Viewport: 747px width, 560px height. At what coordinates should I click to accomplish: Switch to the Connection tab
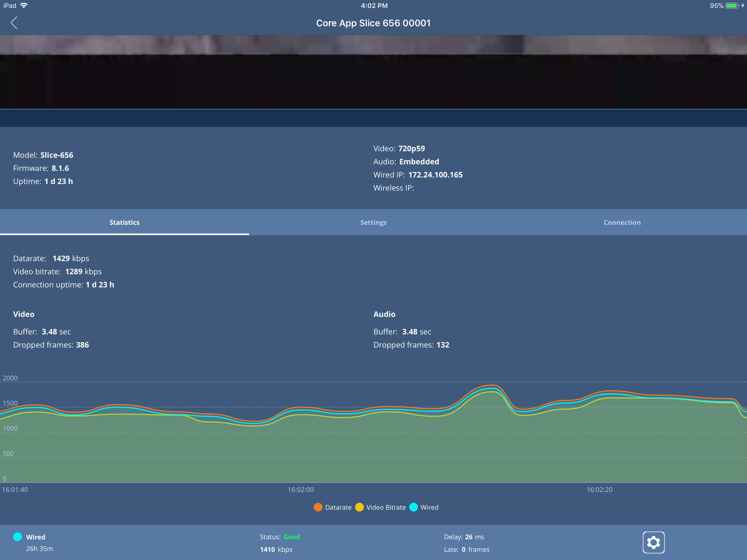coord(622,222)
